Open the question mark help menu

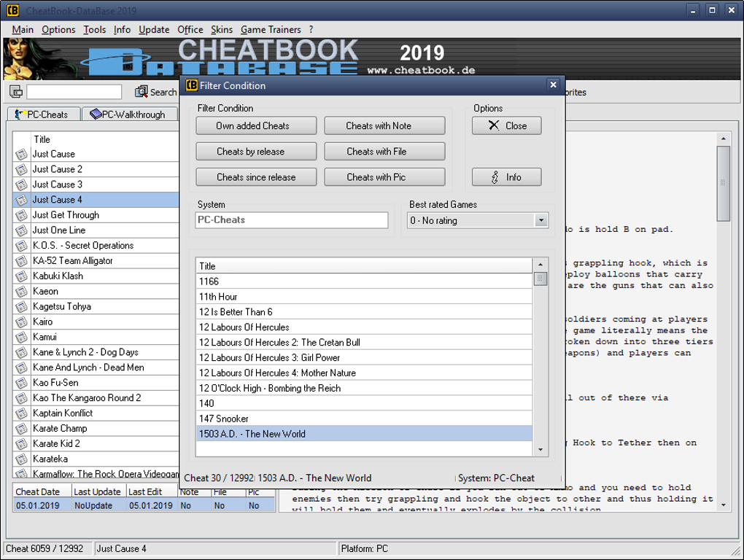(311, 29)
